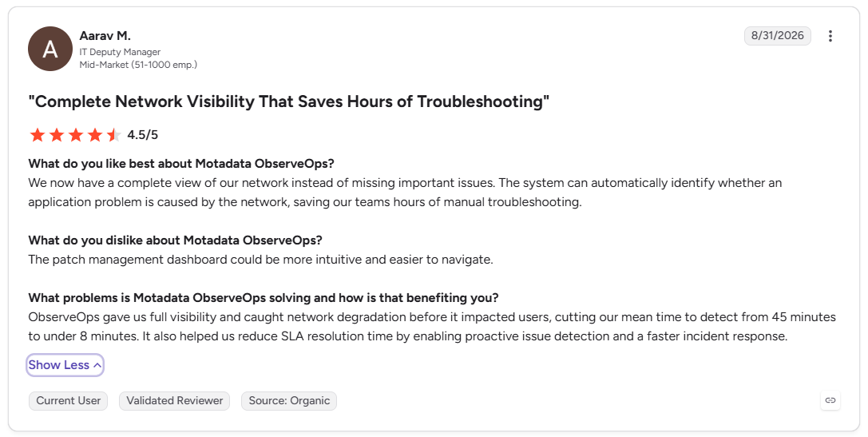The width and height of the screenshot is (868, 437).
Task: Click the third rating star
Action: coord(75,134)
